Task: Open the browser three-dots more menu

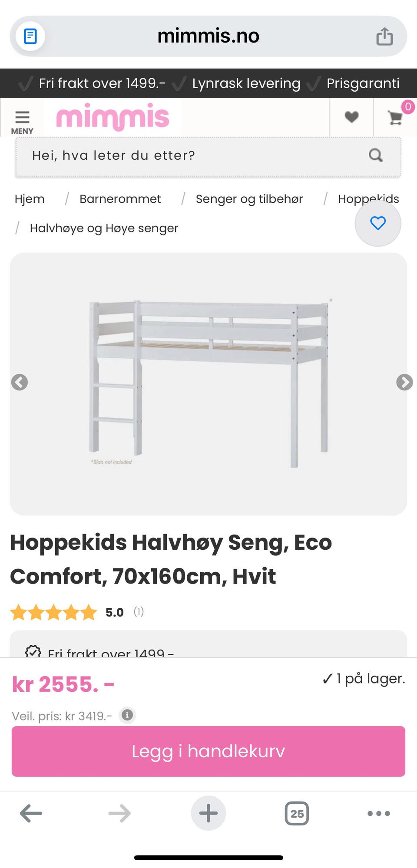Action: tap(378, 813)
